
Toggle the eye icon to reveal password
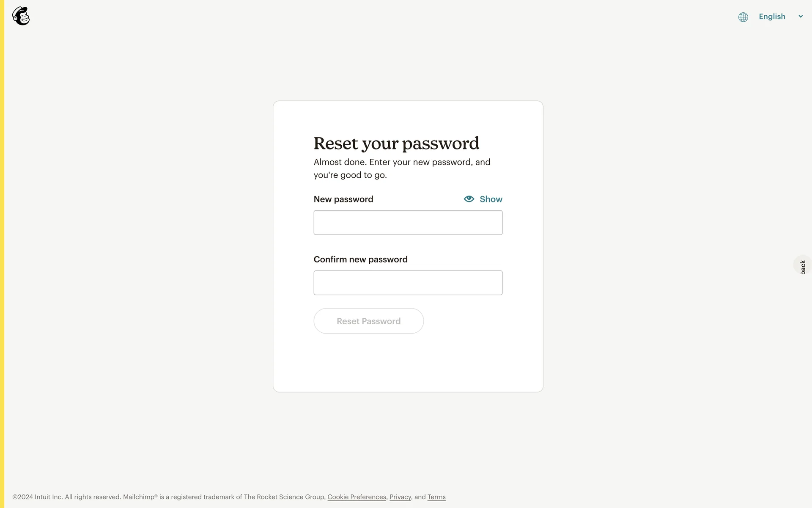tap(469, 199)
